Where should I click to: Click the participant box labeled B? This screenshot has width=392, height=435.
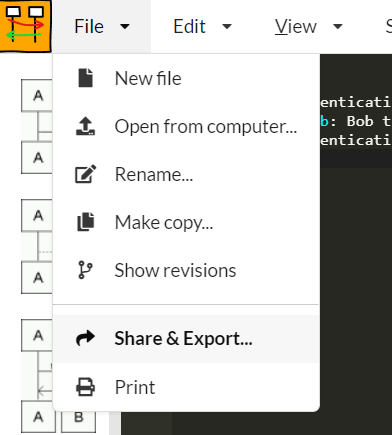[79, 417]
